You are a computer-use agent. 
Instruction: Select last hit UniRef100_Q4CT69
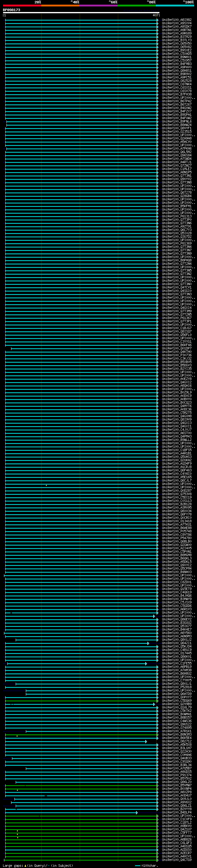[x=176, y=860]
